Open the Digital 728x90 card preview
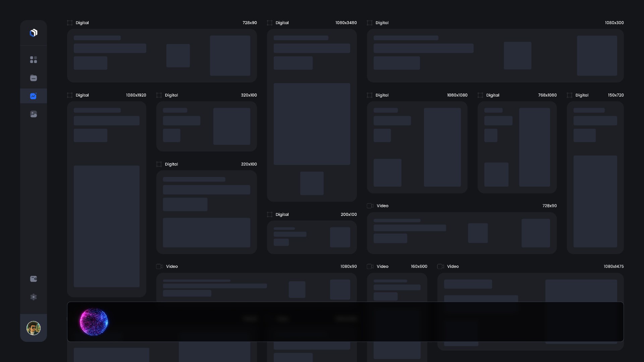 (x=162, y=56)
